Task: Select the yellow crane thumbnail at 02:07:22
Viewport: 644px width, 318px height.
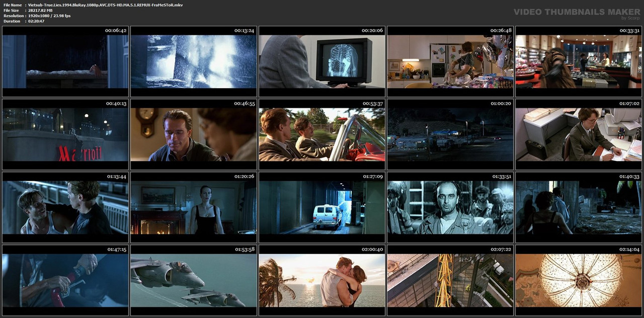Action: pos(450,280)
